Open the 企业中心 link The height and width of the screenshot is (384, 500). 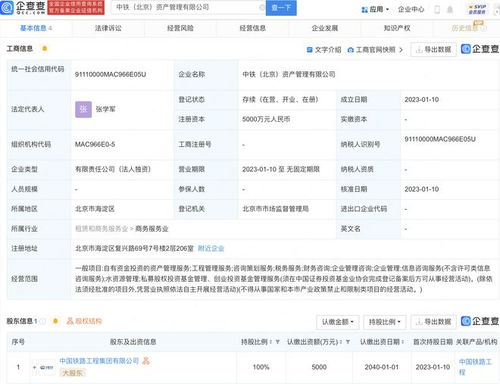411,10
